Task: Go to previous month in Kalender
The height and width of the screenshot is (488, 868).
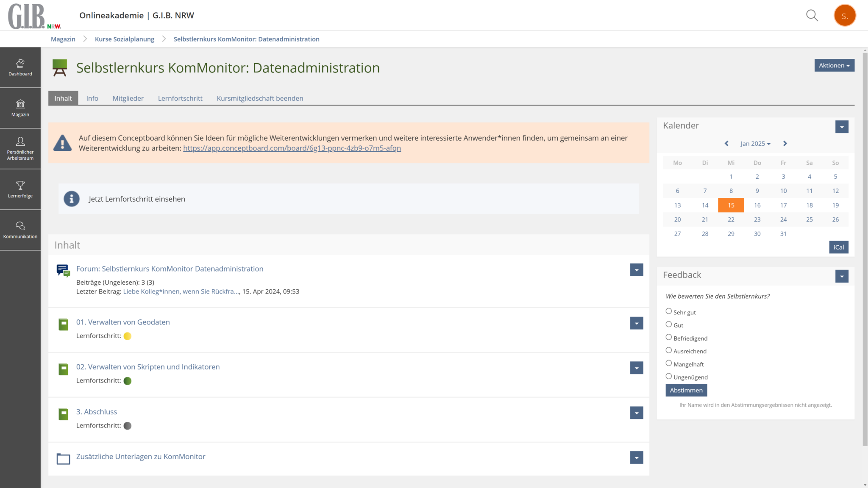Action: (726, 144)
